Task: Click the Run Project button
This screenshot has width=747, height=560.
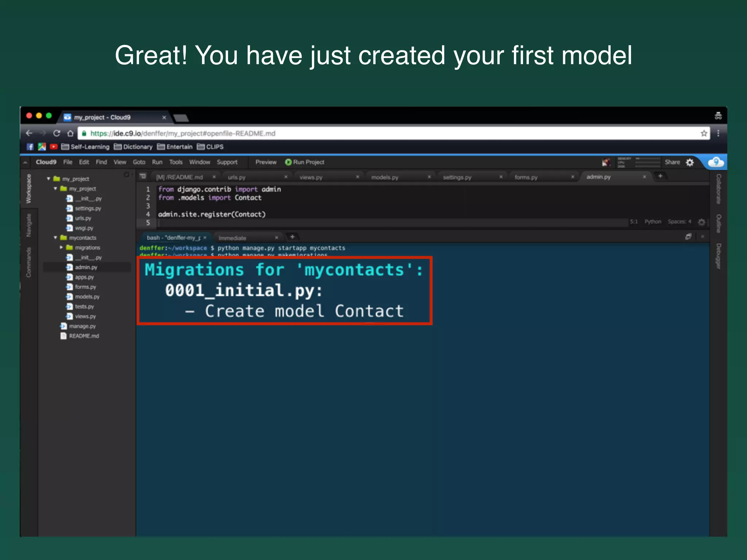Action: tap(305, 162)
